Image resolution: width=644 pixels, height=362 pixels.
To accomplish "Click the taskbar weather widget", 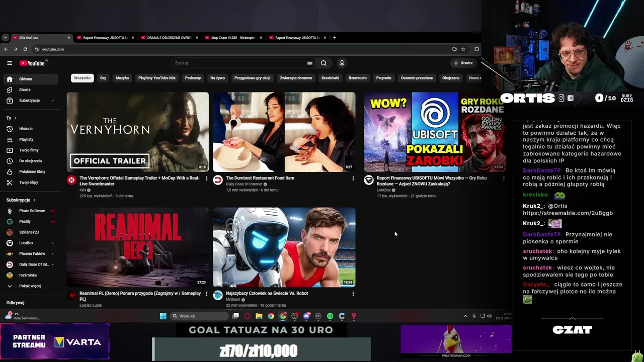I will (21, 316).
